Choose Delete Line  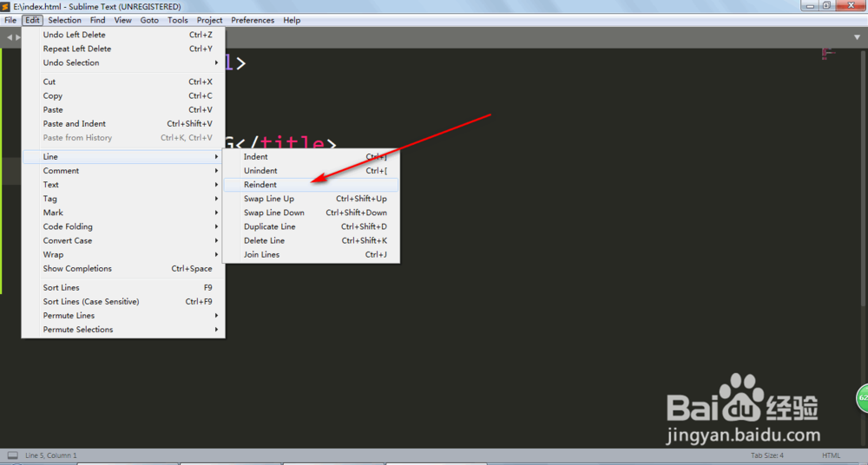(x=311, y=241)
